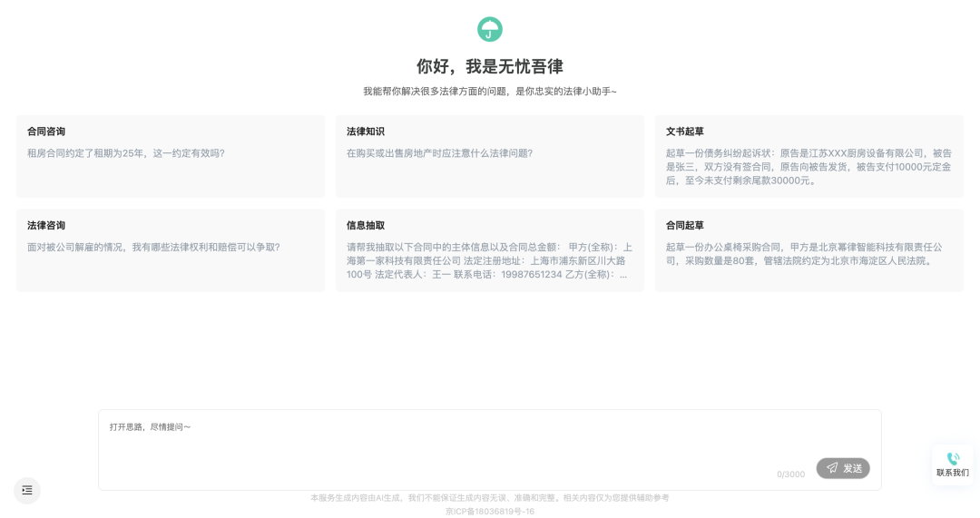Click subtitle 我能帮你解决很多法律方面的问题
Viewport: 980px width, 518px height.
(x=435, y=92)
